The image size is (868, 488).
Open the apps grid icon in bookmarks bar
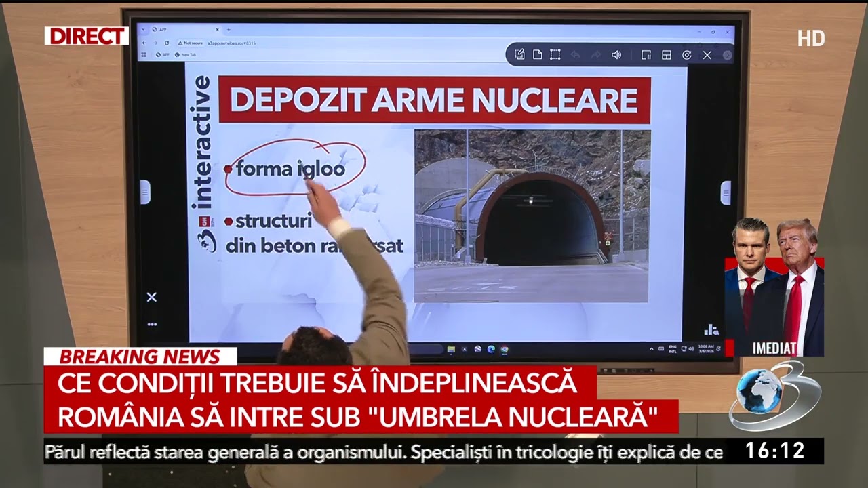144,54
